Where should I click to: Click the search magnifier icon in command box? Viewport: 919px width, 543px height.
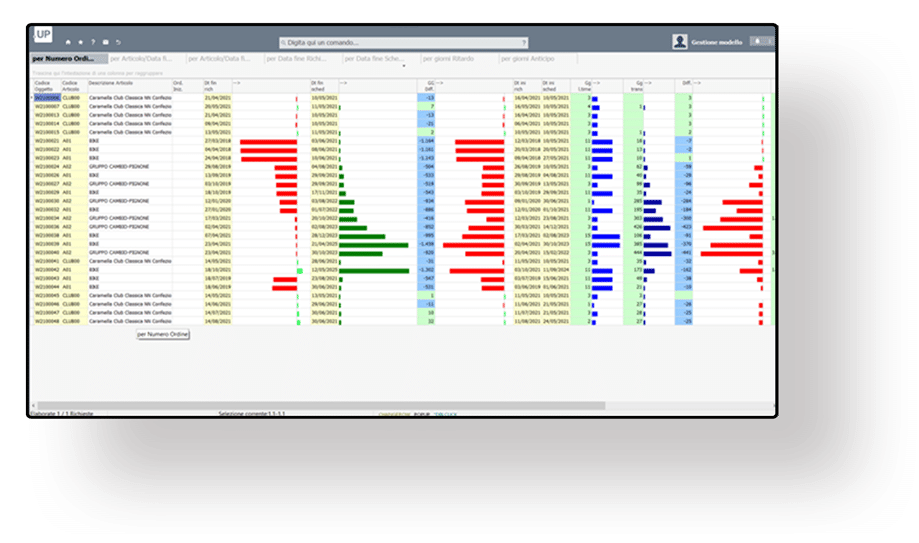pos(285,43)
